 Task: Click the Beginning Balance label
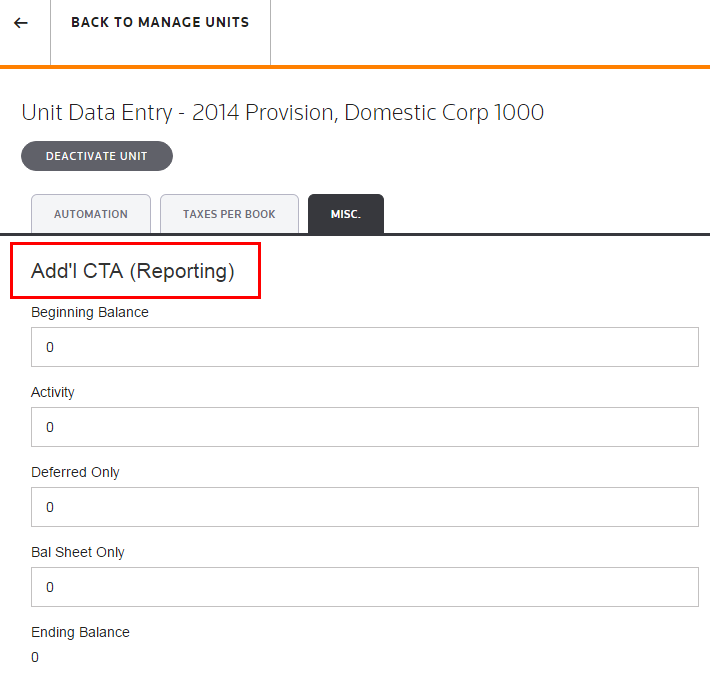[x=90, y=312]
